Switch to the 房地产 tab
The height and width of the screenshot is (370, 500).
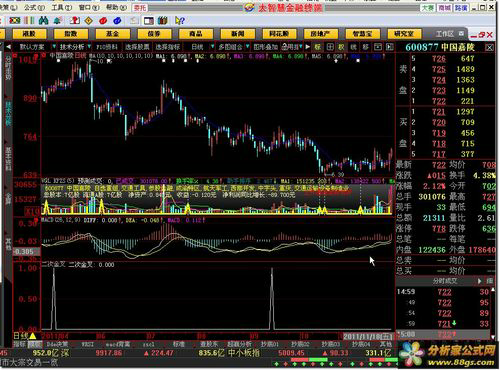point(321,34)
